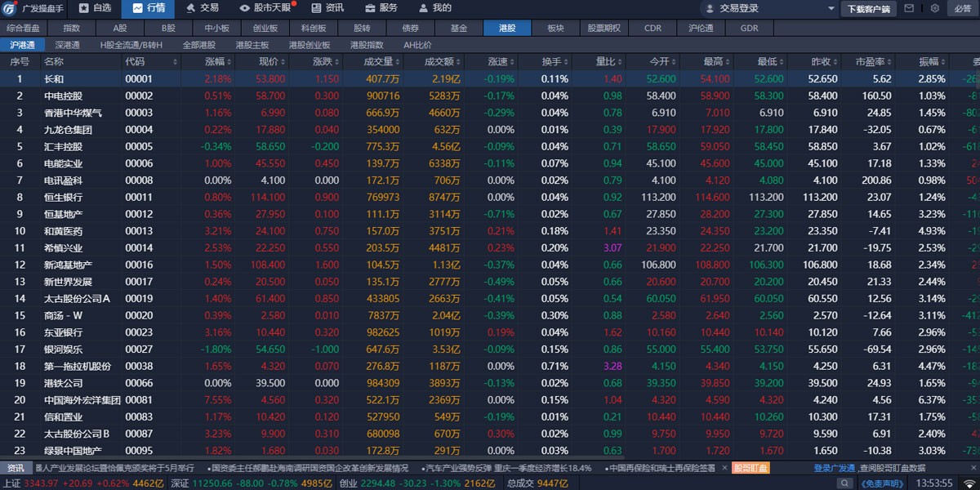Click the 创业 index value 2294.48

point(376,483)
